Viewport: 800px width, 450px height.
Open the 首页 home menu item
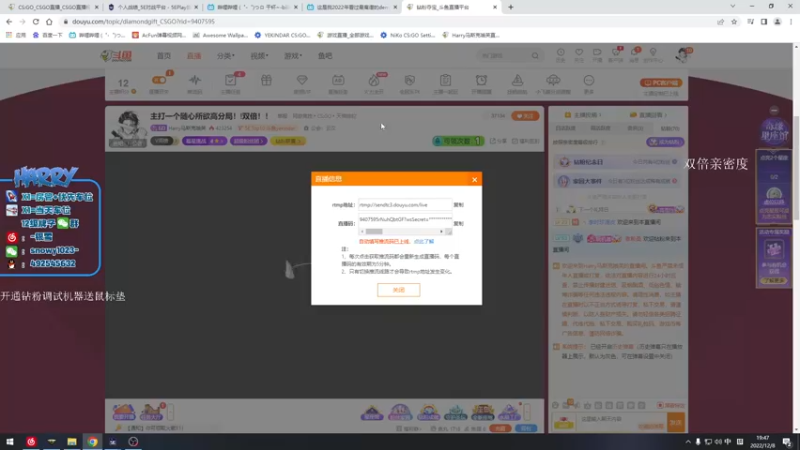164,56
